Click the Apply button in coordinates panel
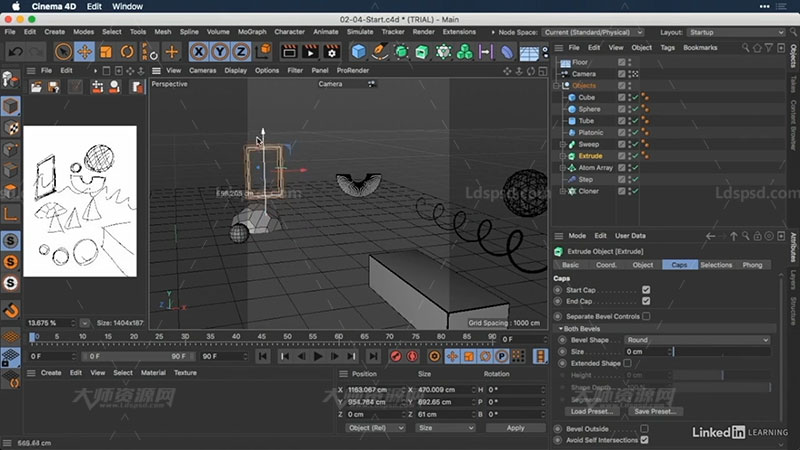Viewport: 800px width, 450px height. pos(515,427)
